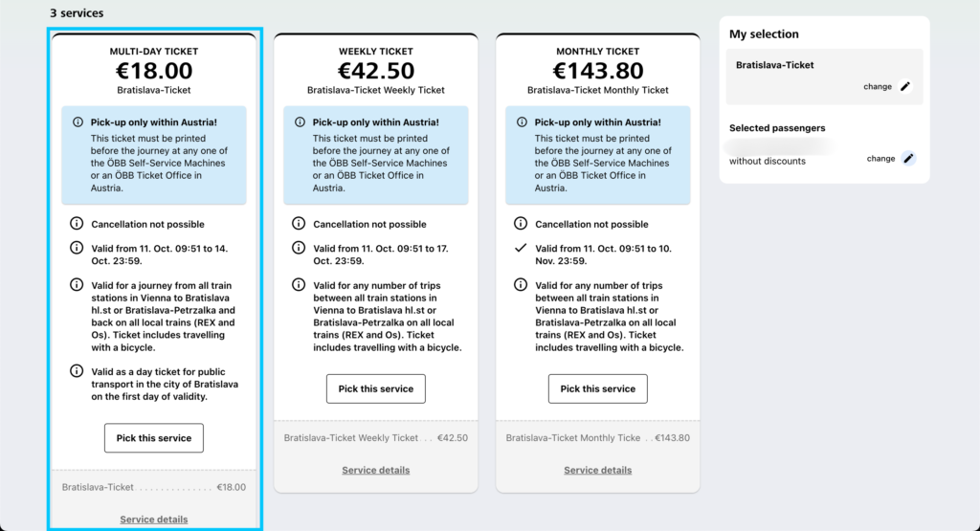Expand Service details under Weekly Ticket
Image resolution: width=980 pixels, height=531 pixels.
coord(376,470)
